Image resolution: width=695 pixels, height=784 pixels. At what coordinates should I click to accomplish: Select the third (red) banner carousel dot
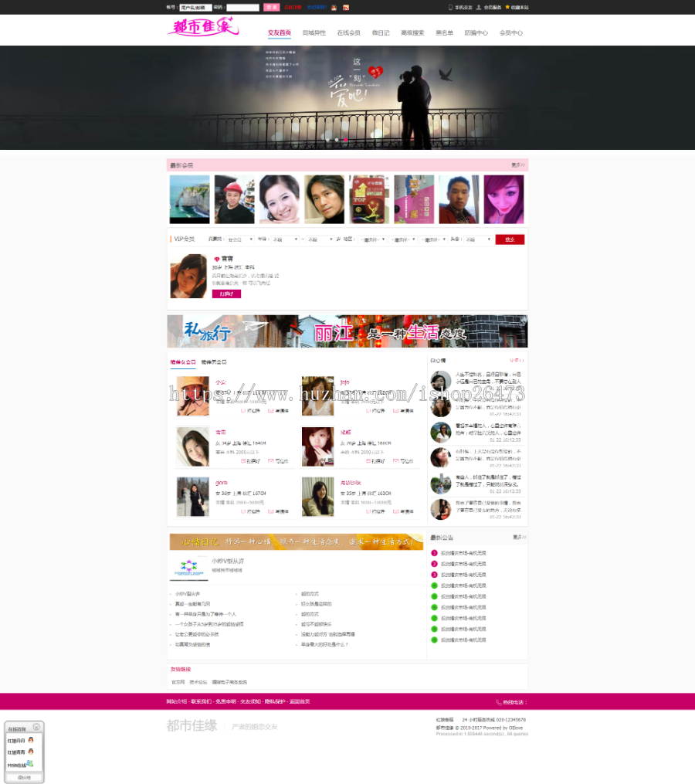pyautogui.click(x=345, y=140)
